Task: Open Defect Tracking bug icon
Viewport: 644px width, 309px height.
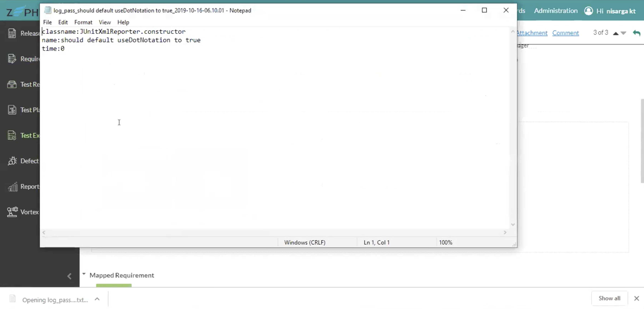Action: [12, 161]
